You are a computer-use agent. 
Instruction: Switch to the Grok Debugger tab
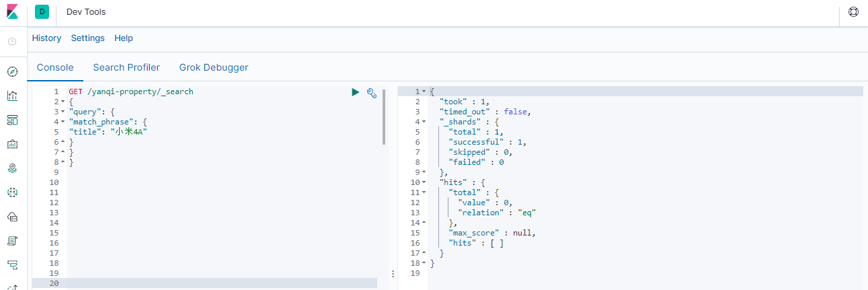(214, 67)
